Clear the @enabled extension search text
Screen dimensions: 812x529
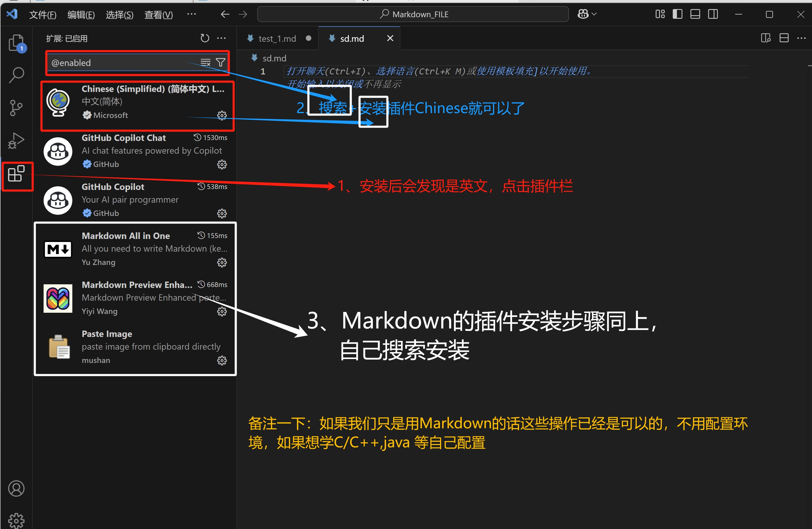[205, 62]
